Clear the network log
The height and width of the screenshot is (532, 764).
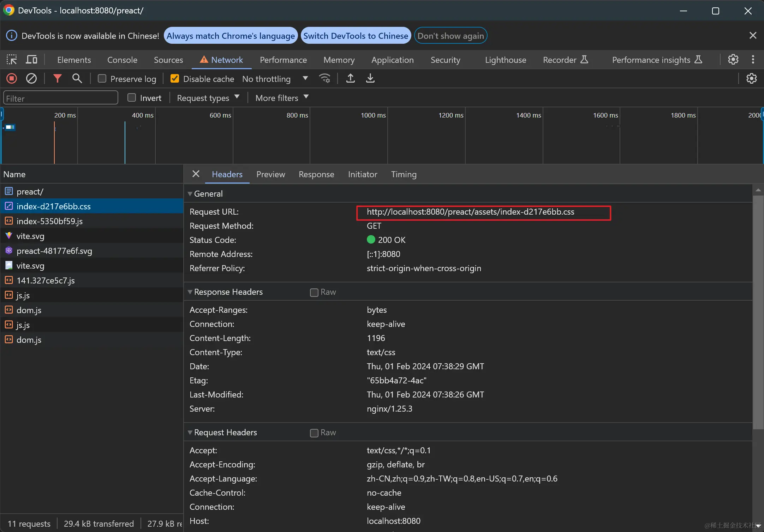click(31, 78)
